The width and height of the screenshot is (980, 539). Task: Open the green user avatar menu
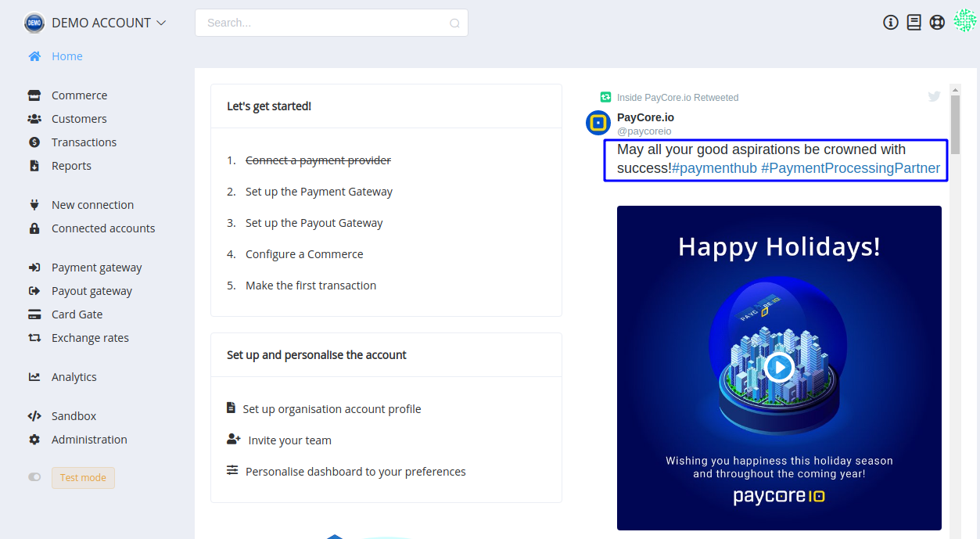point(965,21)
